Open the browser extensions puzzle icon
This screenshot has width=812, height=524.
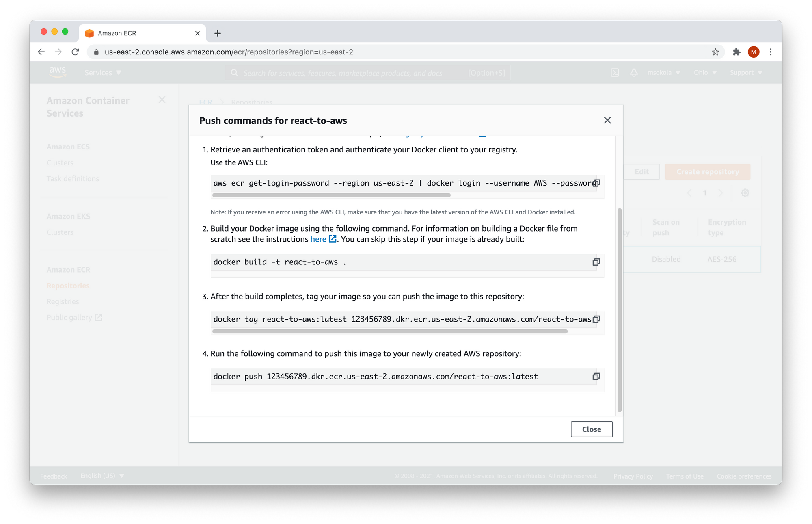tap(736, 52)
